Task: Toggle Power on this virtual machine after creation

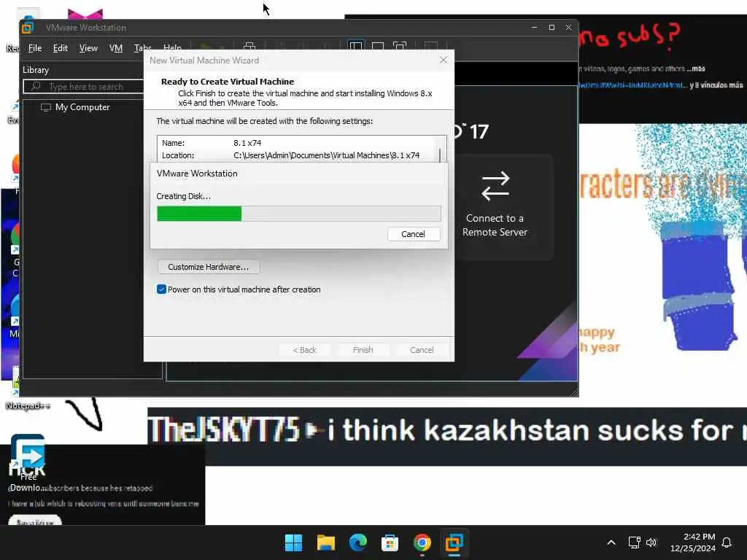Action: 161,289
